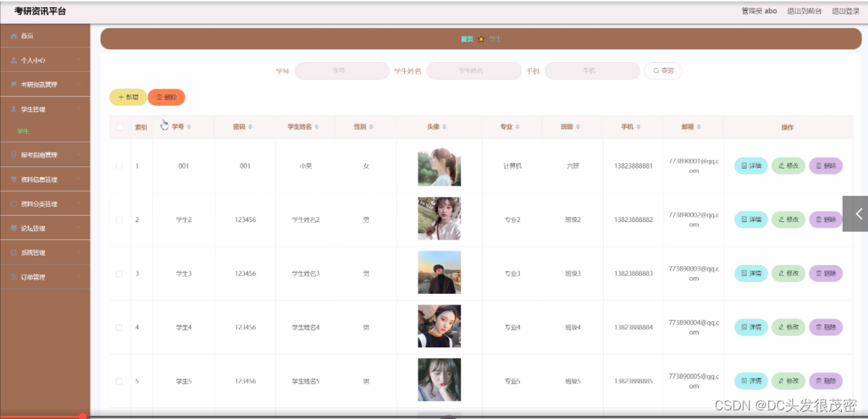Click the icon beside 报考指南管理
Image resolution: width=868 pixels, height=419 pixels.
14,155
